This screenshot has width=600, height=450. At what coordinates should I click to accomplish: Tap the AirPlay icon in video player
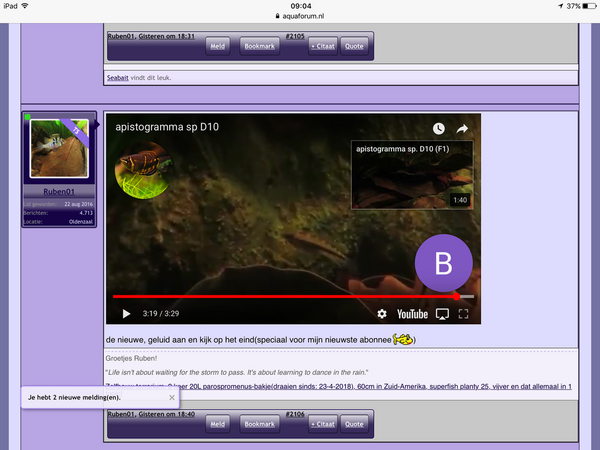[x=442, y=314]
